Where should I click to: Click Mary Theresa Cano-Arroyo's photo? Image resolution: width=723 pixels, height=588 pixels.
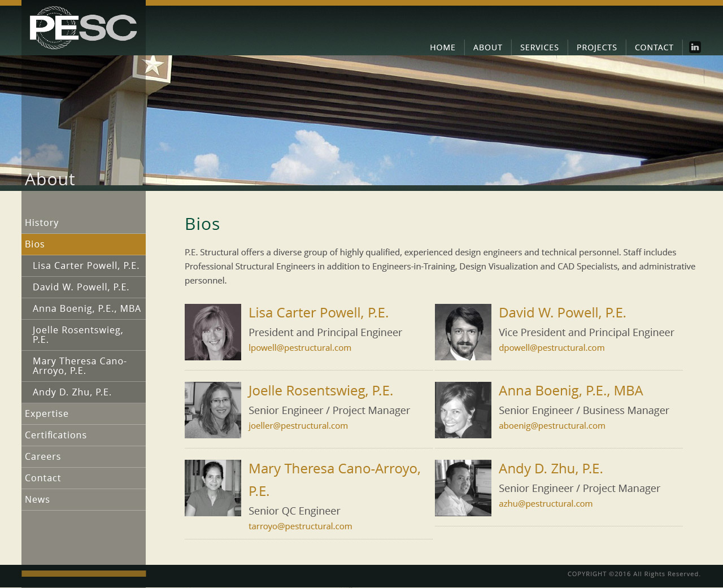[213, 488]
